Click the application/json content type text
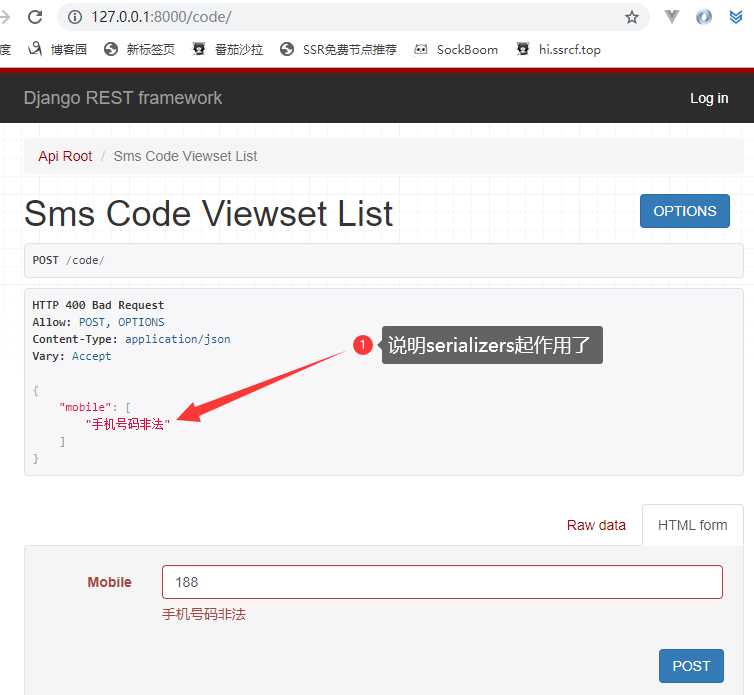Image resolution: width=754 pixels, height=695 pixels. [x=177, y=339]
